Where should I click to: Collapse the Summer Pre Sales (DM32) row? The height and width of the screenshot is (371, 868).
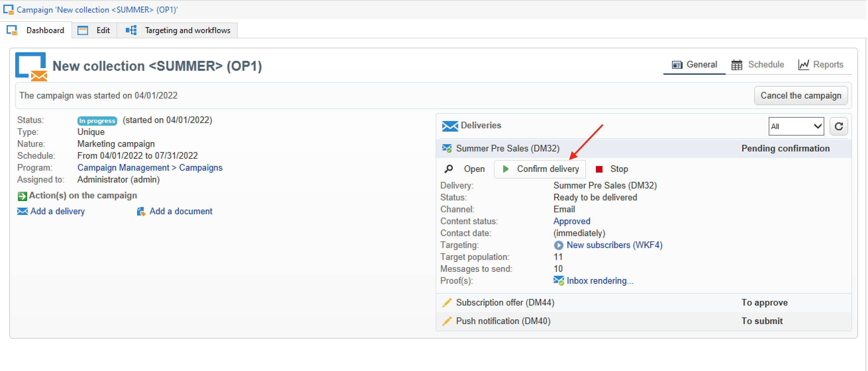[507, 148]
